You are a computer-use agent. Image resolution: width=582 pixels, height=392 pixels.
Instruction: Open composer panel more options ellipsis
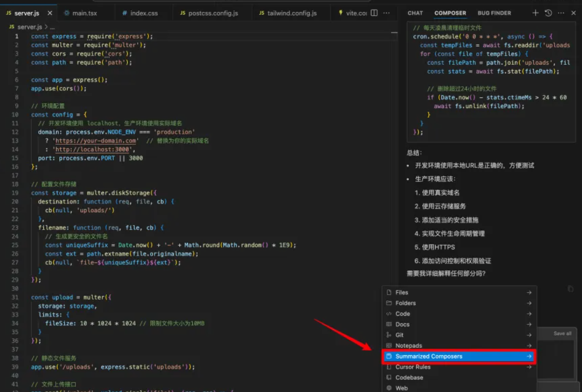coord(561,13)
